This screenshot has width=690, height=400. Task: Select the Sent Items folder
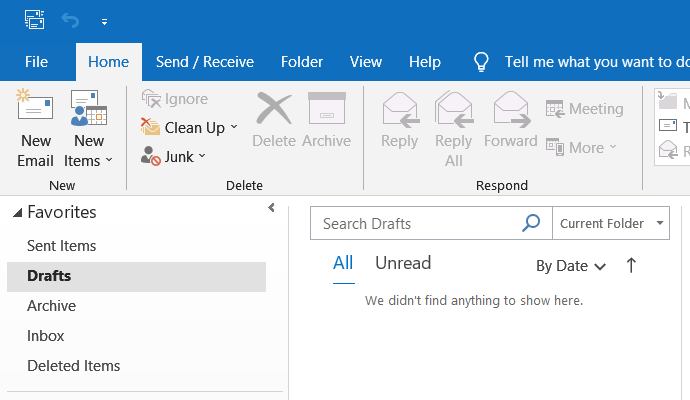(62, 246)
